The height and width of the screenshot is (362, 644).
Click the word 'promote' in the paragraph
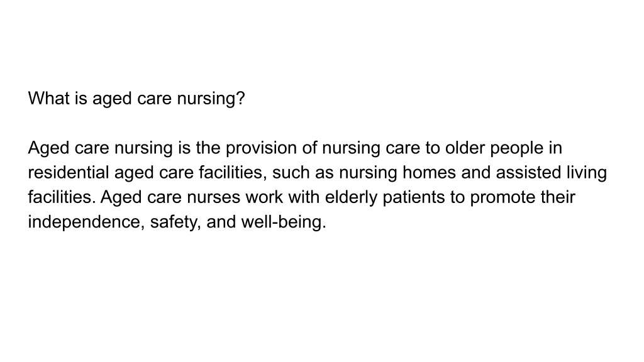point(502,198)
